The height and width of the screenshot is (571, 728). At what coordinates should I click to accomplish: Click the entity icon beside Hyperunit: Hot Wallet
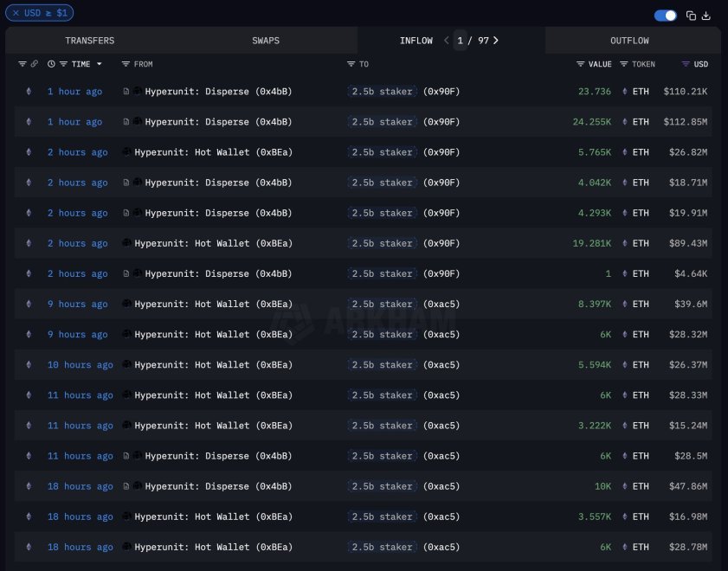[128, 152]
